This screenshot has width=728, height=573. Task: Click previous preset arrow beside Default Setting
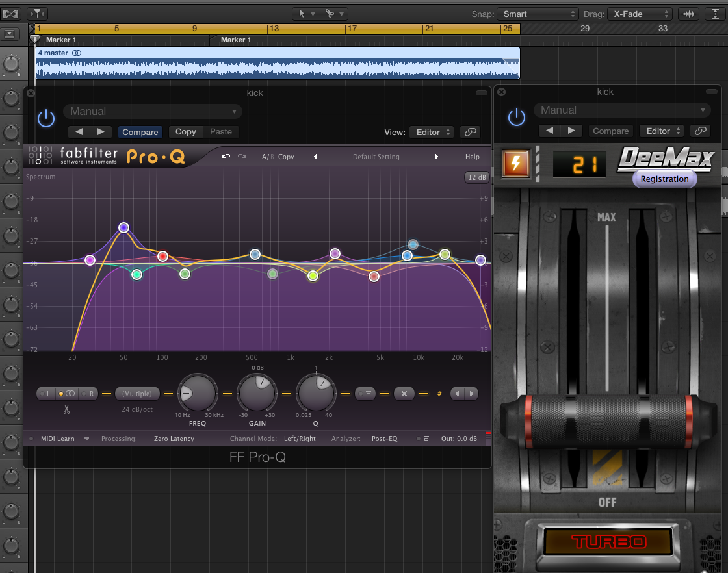316,157
